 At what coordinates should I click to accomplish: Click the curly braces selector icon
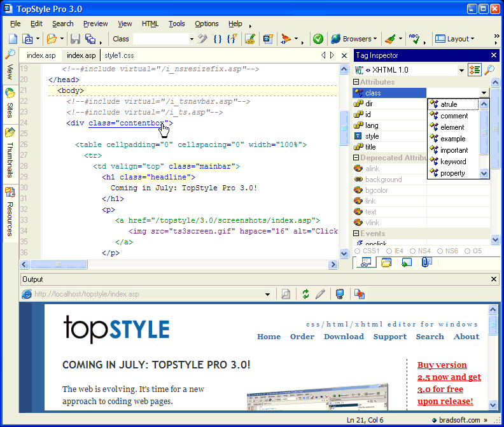pos(218,39)
